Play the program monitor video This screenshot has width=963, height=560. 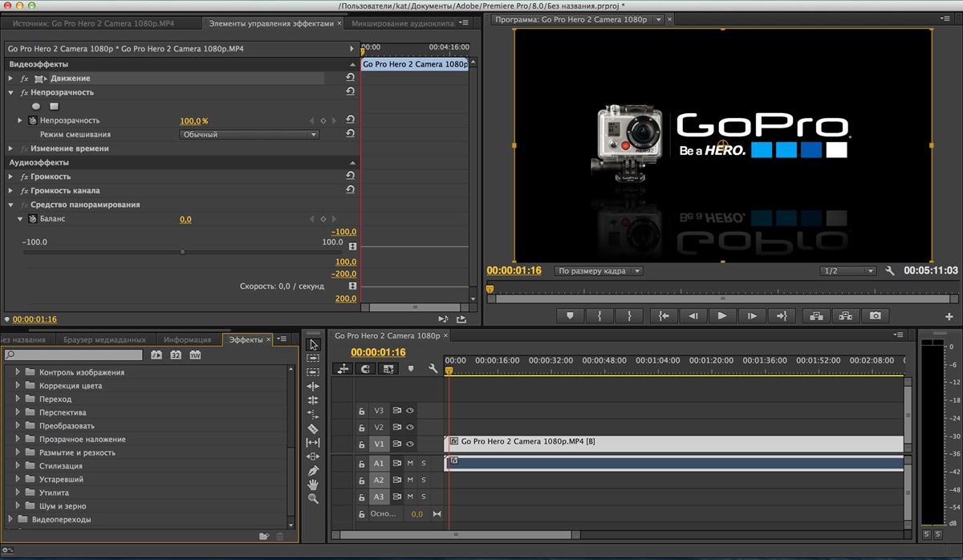tap(722, 316)
